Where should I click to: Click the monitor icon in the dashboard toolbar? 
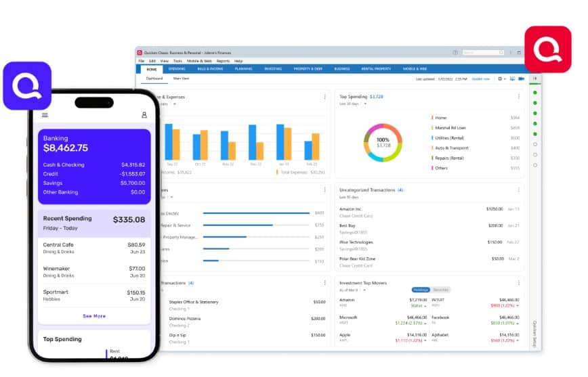click(x=512, y=79)
